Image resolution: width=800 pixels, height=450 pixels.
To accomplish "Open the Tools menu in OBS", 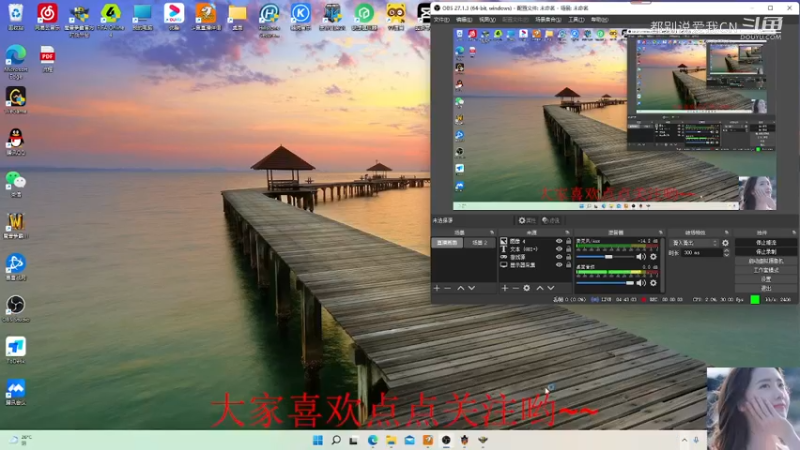I will tap(576, 19).
